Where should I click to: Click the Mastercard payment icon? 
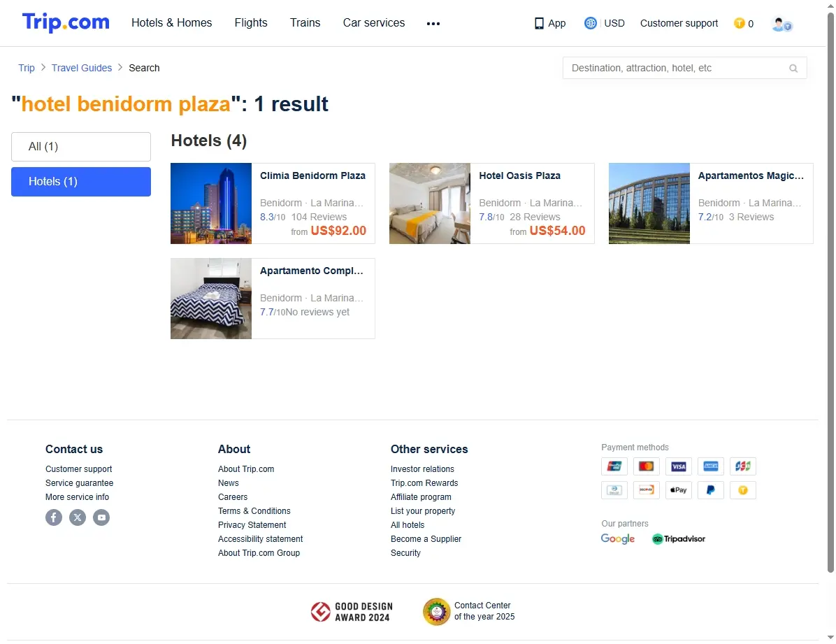[646, 466]
